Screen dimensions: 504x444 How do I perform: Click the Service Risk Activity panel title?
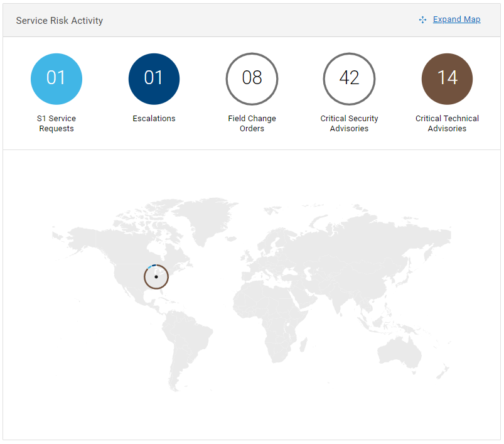click(60, 21)
